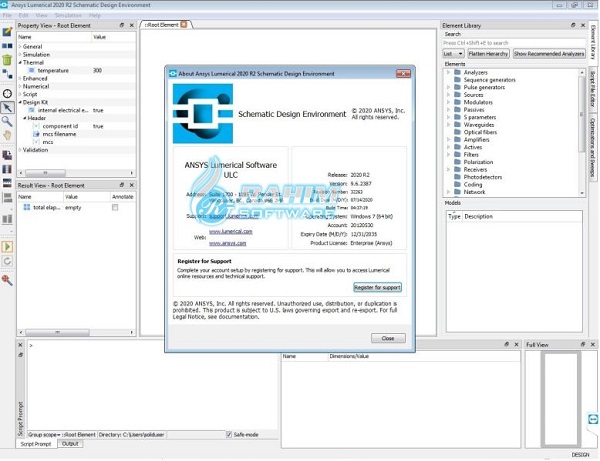The width and height of the screenshot is (600, 461).
Task: Click the connect elements toolbar icon
Action: (7, 74)
